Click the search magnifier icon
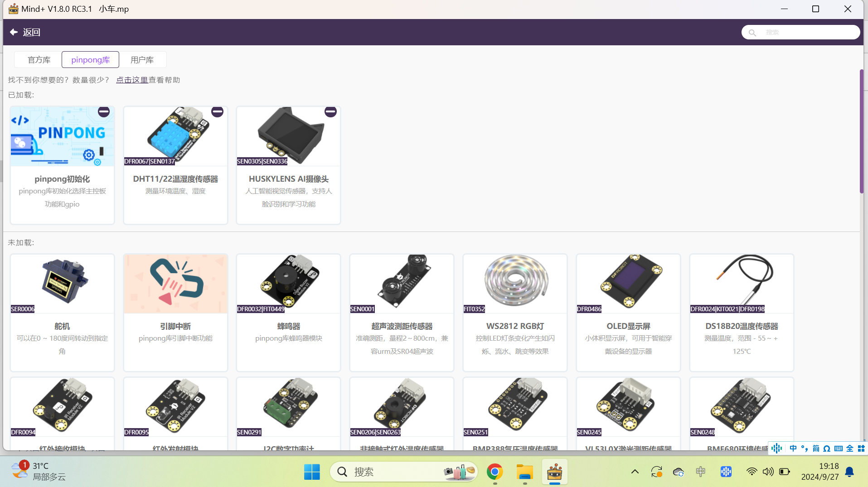The height and width of the screenshot is (487, 868). point(752,33)
